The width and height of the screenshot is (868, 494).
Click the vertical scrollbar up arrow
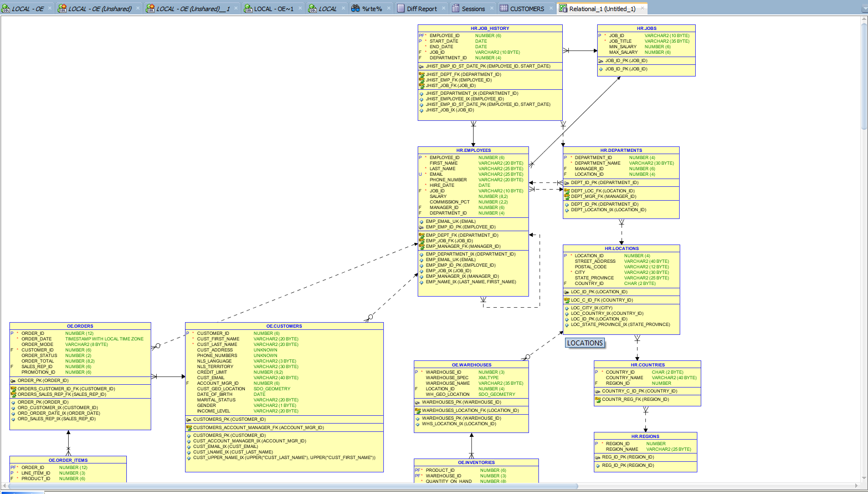click(864, 19)
